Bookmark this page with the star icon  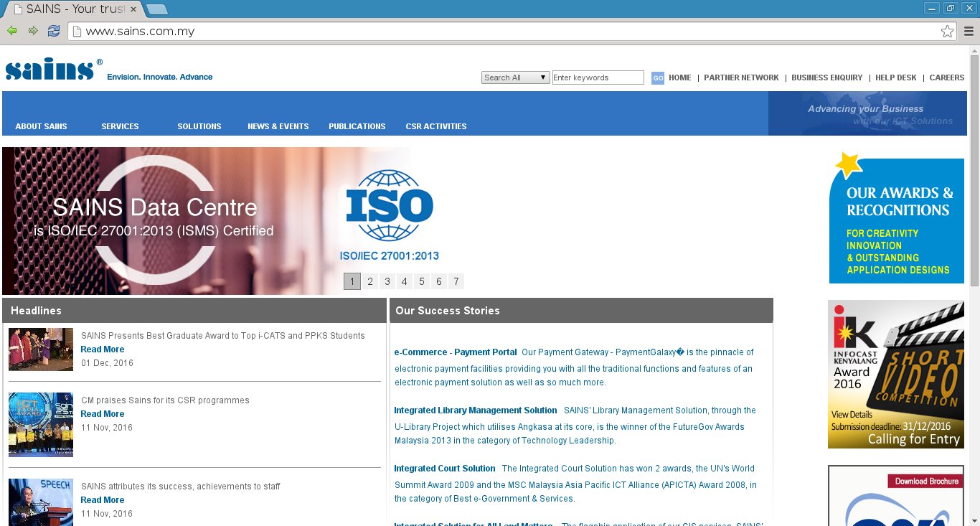tap(948, 31)
